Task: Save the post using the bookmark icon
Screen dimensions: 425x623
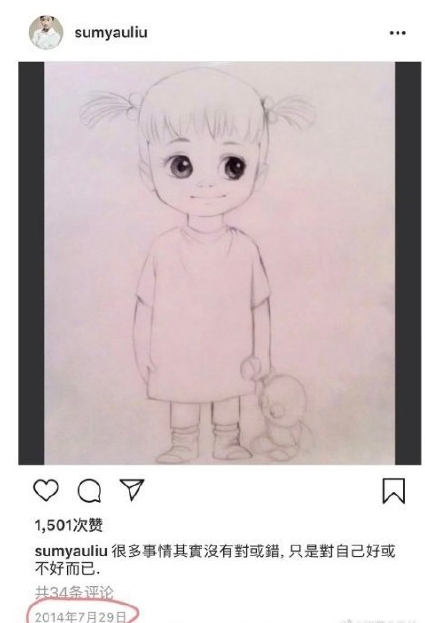Action: pyautogui.click(x=394, y=491)
